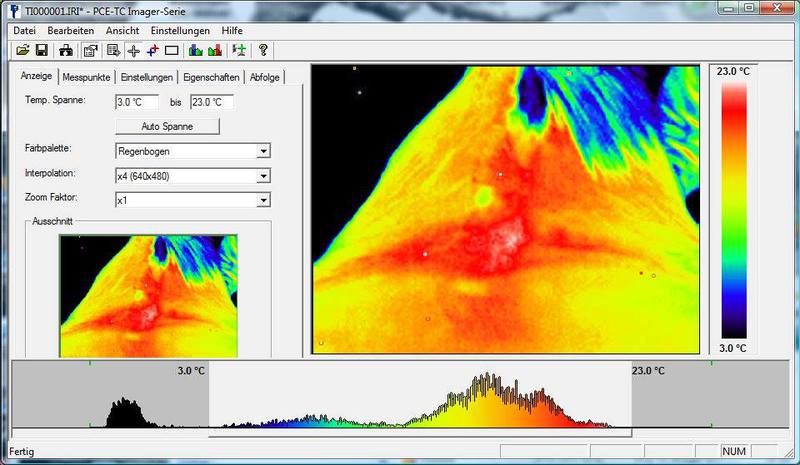This screenshot has height=465, width=800.
Task: Click the Ausschnitt thermal preview thumbnail
Action: [149, 296]
